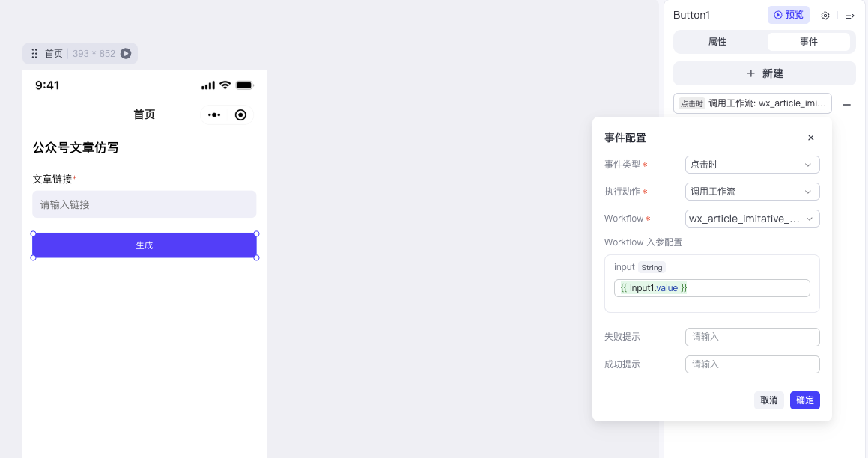Screen dimensions: 868x458
Task: Open the layers/outline icon beside the gear
Action: click(x=850, y=15)
